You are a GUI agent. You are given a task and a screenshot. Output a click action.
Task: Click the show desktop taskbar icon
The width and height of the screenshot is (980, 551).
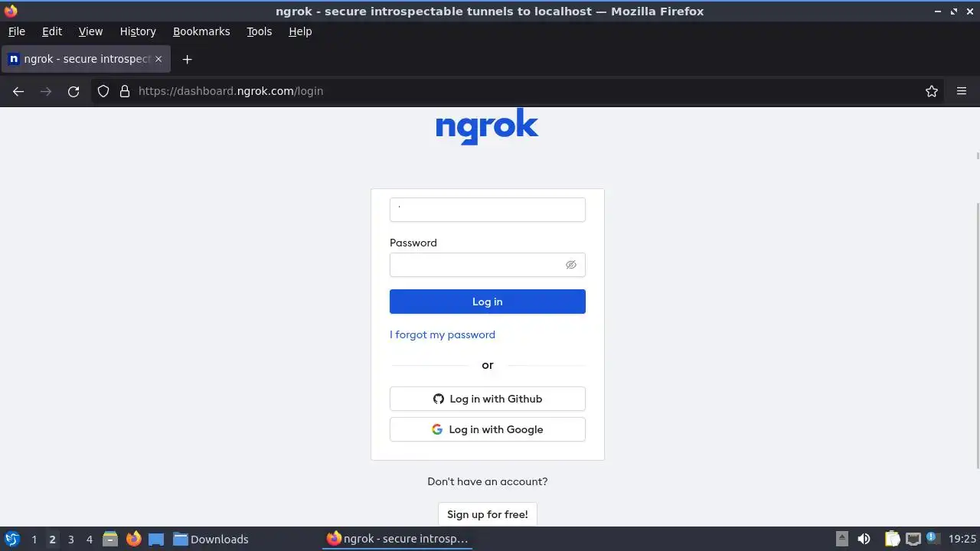pos(156,539)
